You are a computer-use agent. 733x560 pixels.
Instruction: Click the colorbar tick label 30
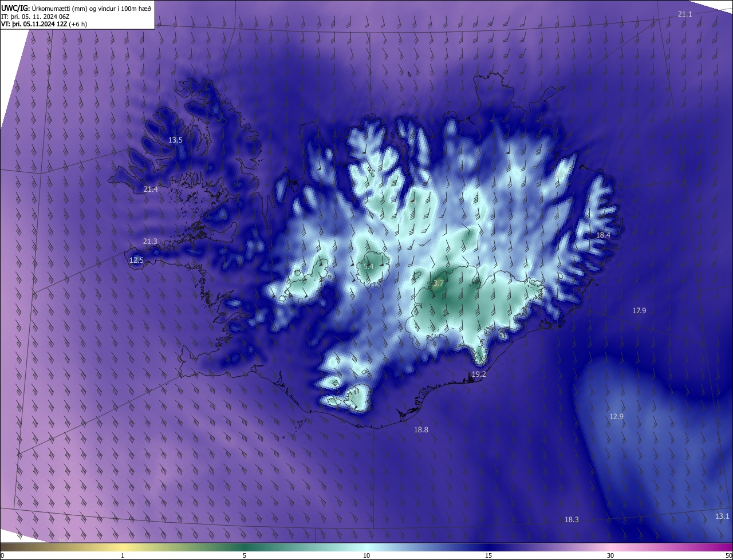[610, 555]
